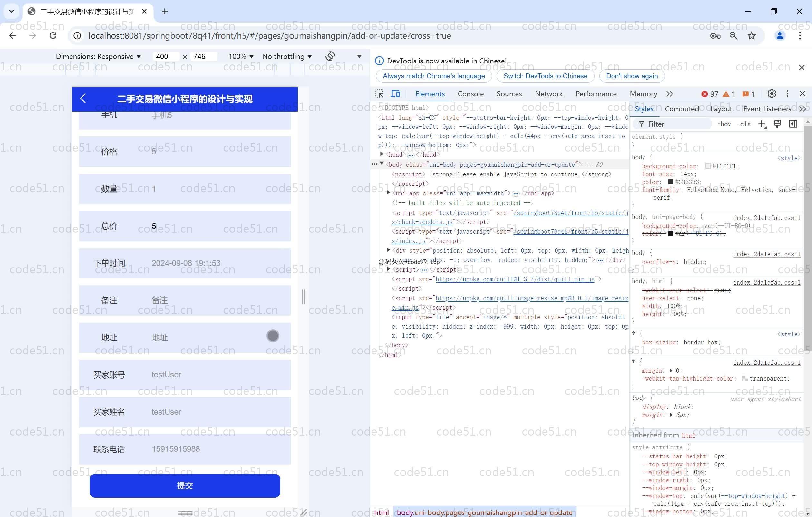Rotate the device viewport
This screenshot has height=517, width=812.
331,56
